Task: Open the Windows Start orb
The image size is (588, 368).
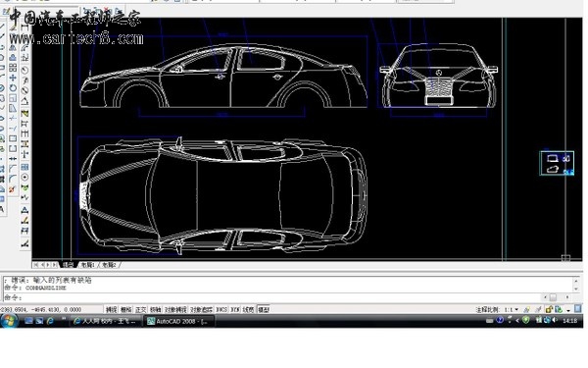Action: (8, 321)
